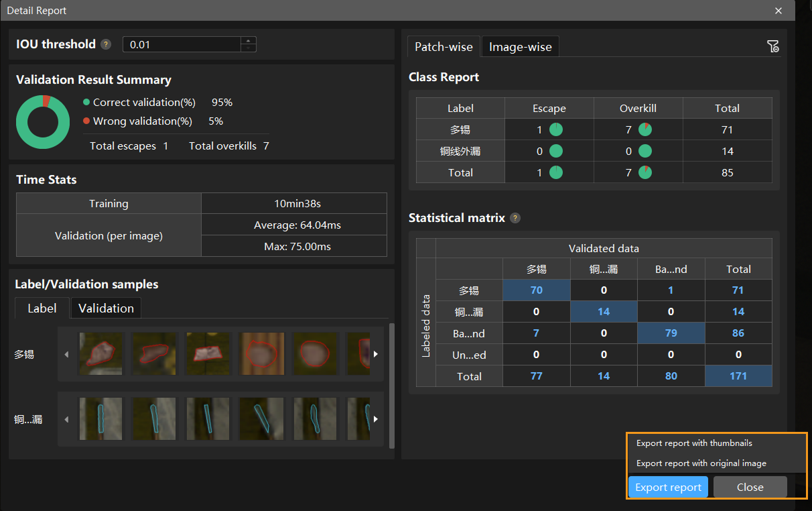
Task: Click the Overkill column header in Class Report
Action: (638, 109)
